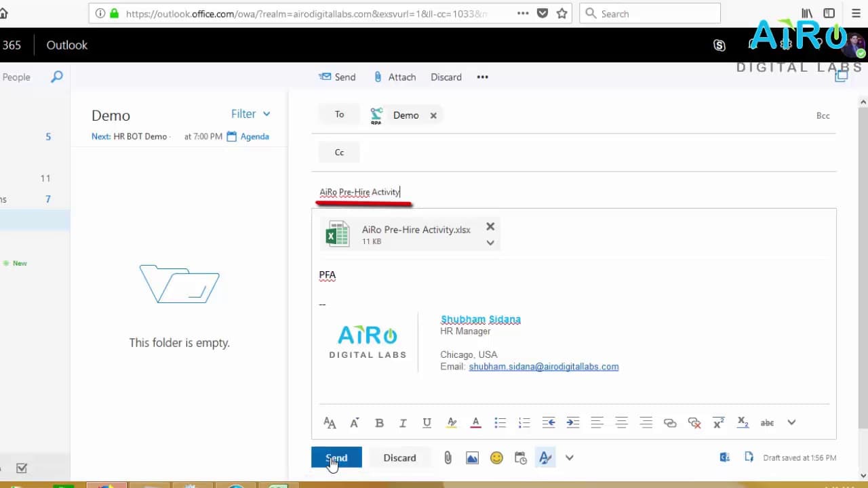Click the bottom Discard button

pos(399,458)
